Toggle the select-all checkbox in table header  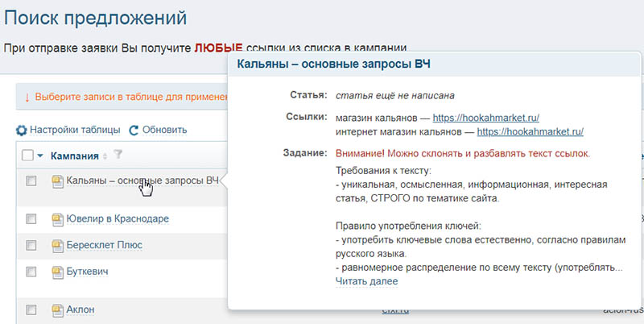coord(27,156)
